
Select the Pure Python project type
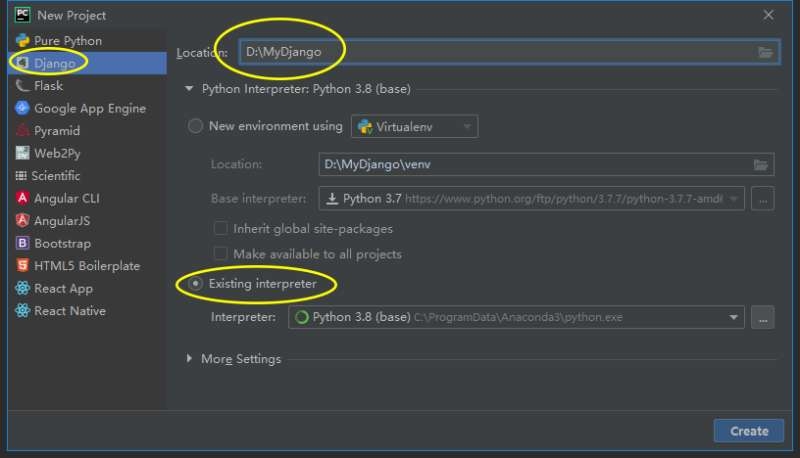click(67, 41)
